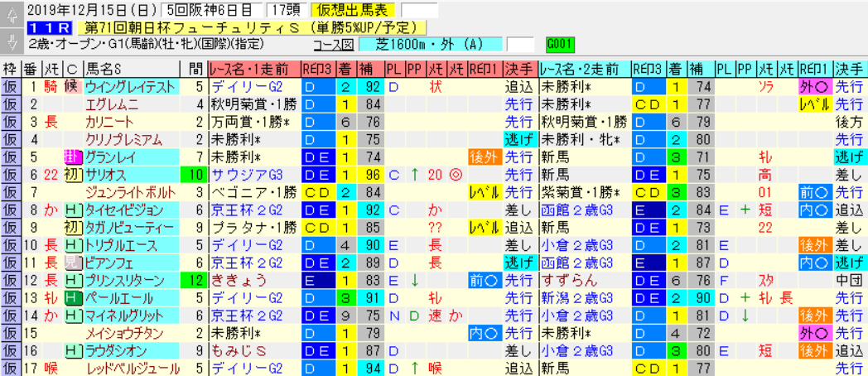Click the 5回阪神6日目 meeting field
The image size is (868, 376).
point(212,11)
